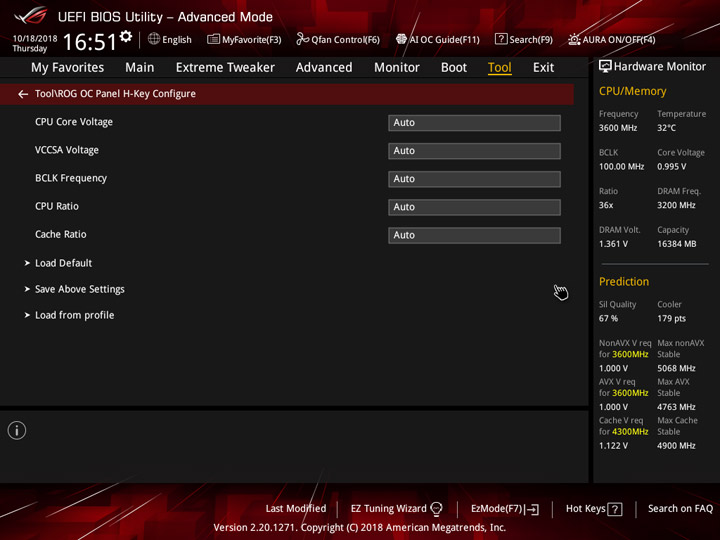Switch to EzMode(F7) label

pyautogui.click(x=497, y=508)
